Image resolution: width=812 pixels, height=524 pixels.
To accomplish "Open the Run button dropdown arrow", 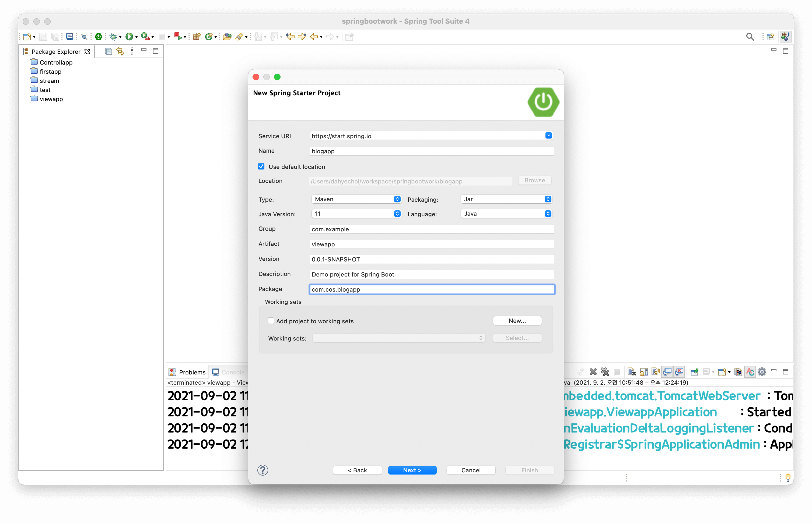I will [x=136, y=37].
